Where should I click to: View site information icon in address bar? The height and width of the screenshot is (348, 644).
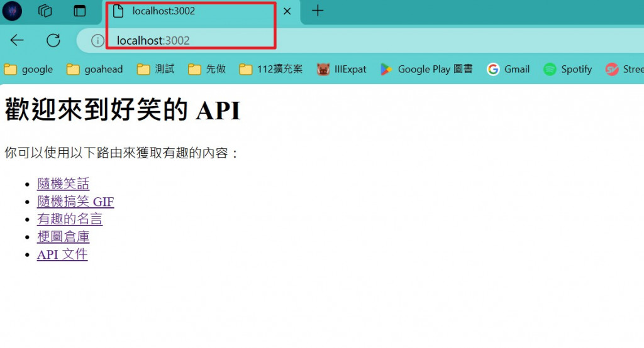click(97, 41)
